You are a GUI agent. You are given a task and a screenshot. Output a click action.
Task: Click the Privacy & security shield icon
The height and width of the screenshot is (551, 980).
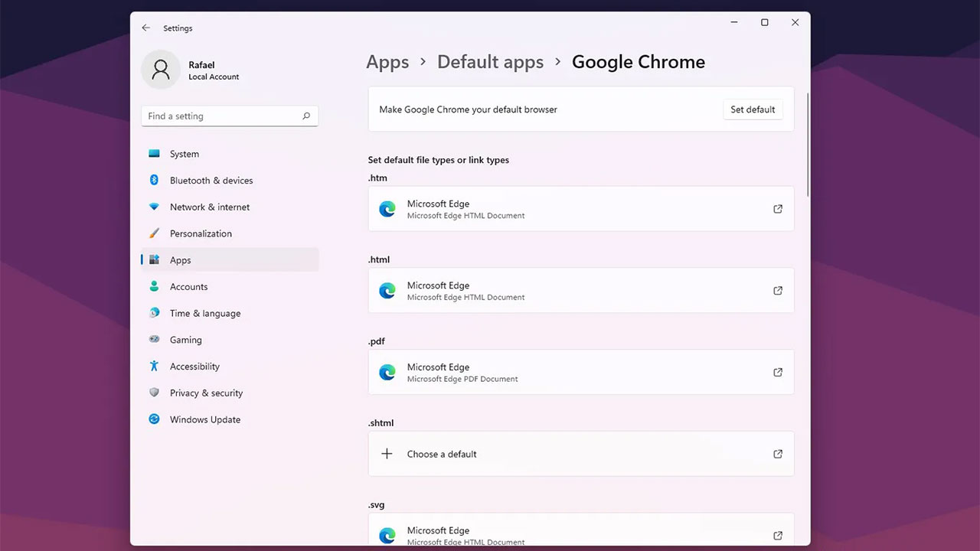click(155, 393)
